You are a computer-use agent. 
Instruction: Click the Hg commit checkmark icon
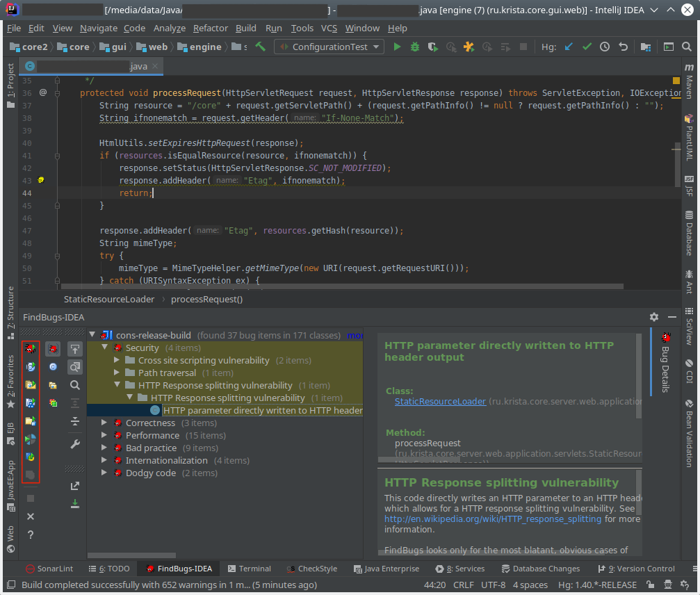pos(587,47)
